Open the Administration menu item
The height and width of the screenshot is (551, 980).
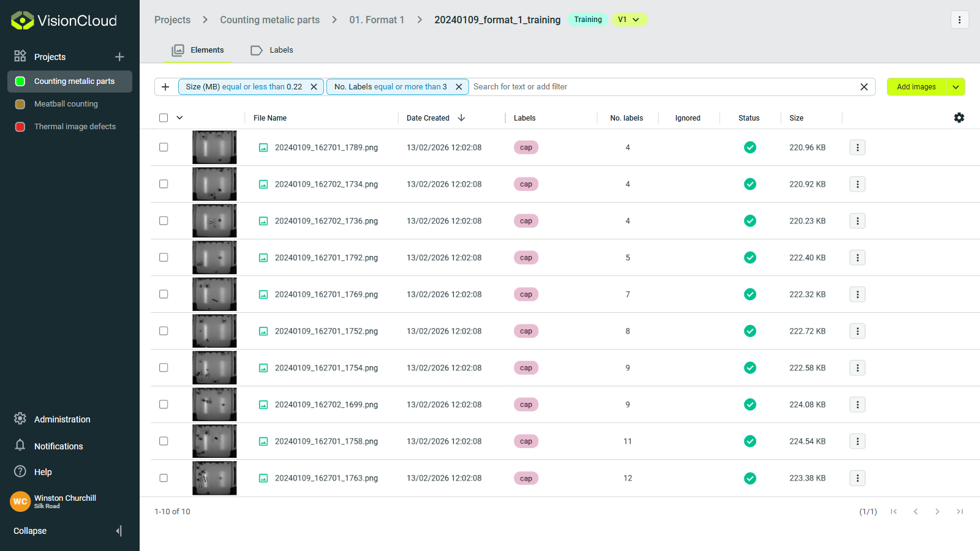click(x=62, y=419)
